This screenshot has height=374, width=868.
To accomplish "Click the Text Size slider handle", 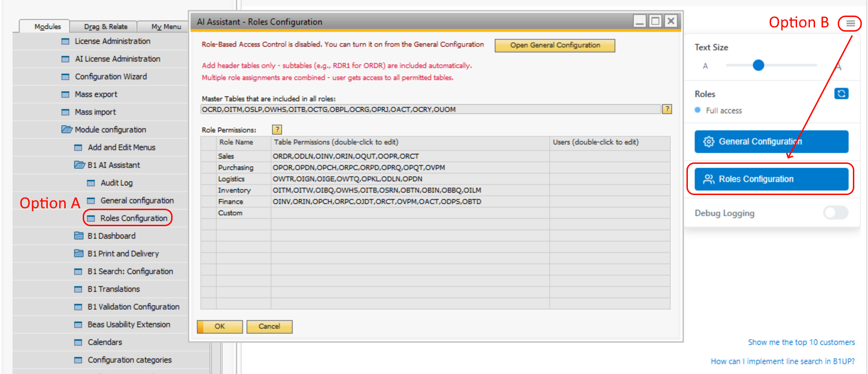I will [758, 65].
